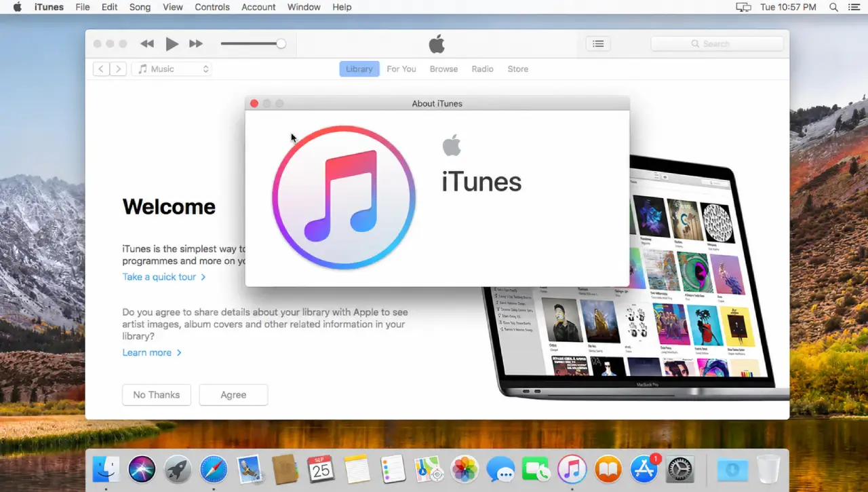The width and height of the screenshot is (868, 492).
Task: Open the Apple menu in the menu bar
Action: click(18, 7)
